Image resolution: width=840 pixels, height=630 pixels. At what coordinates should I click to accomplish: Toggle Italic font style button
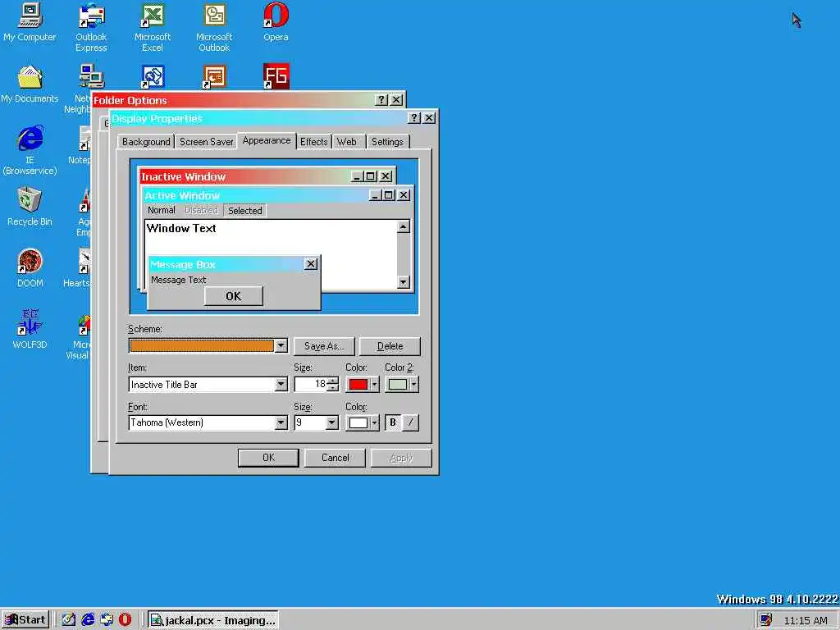click(x=410, y=422)
